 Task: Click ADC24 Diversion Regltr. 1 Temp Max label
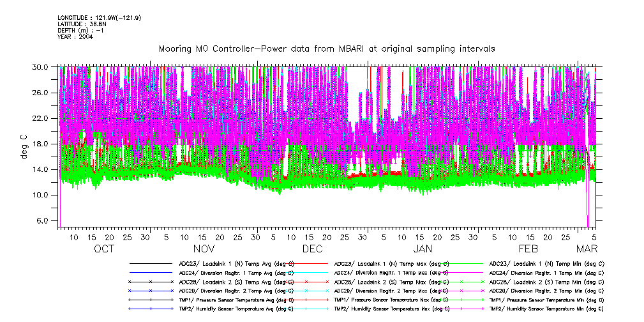coord(391,272)
